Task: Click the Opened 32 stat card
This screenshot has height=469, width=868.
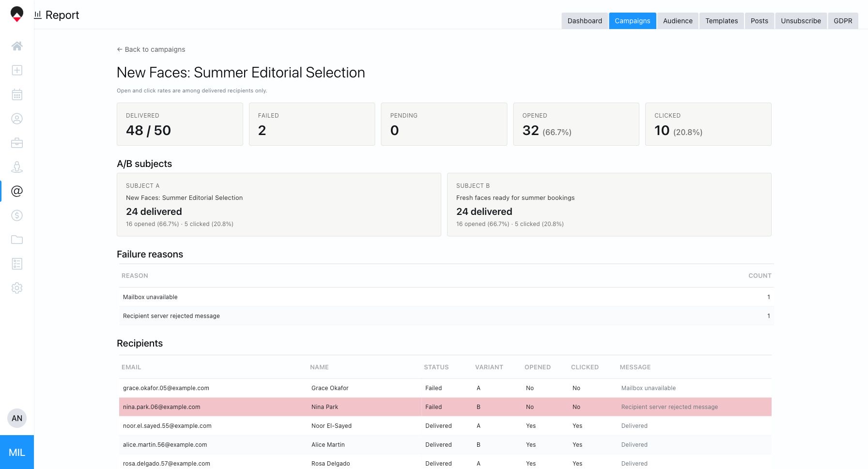Action: coord(576,124)
